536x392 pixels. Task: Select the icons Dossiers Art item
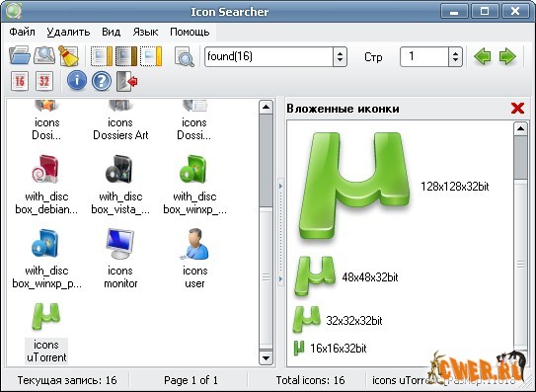click(120, 120)
